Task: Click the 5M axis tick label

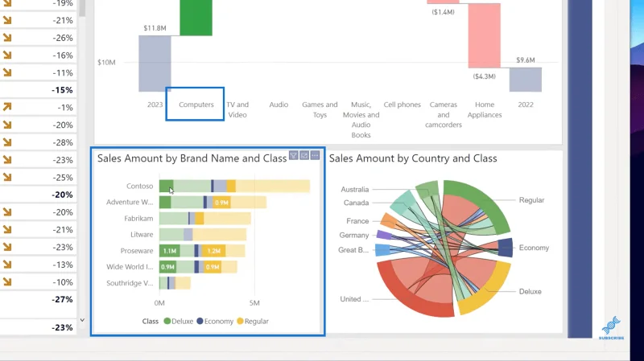Action: tap(254, 303)
